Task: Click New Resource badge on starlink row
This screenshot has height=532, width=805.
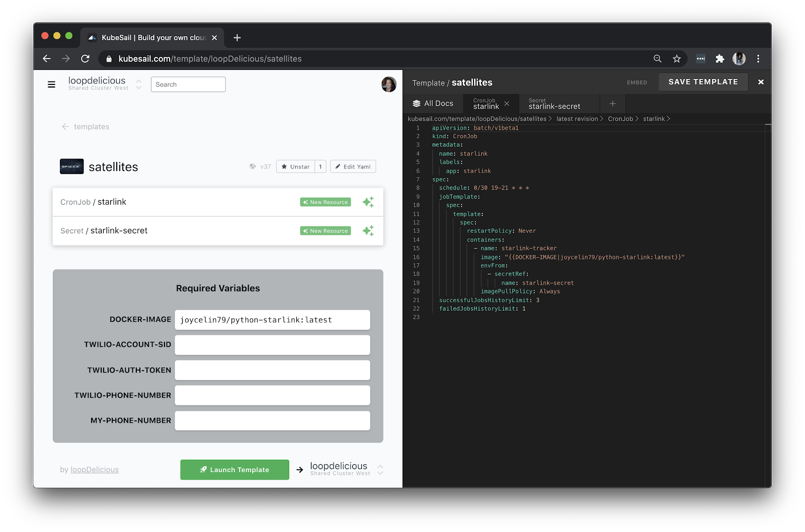Action: pyautogui.click(x=326, y=202)
